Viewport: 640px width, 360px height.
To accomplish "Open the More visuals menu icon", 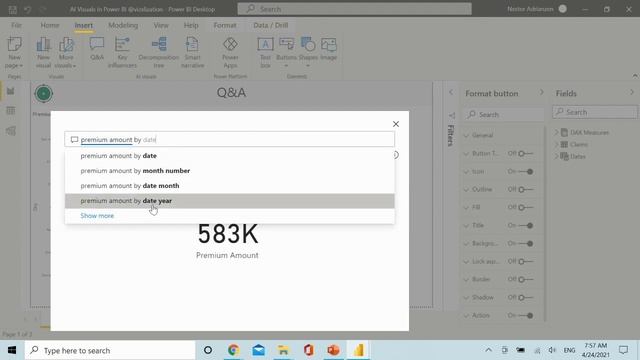I will 66,44.
